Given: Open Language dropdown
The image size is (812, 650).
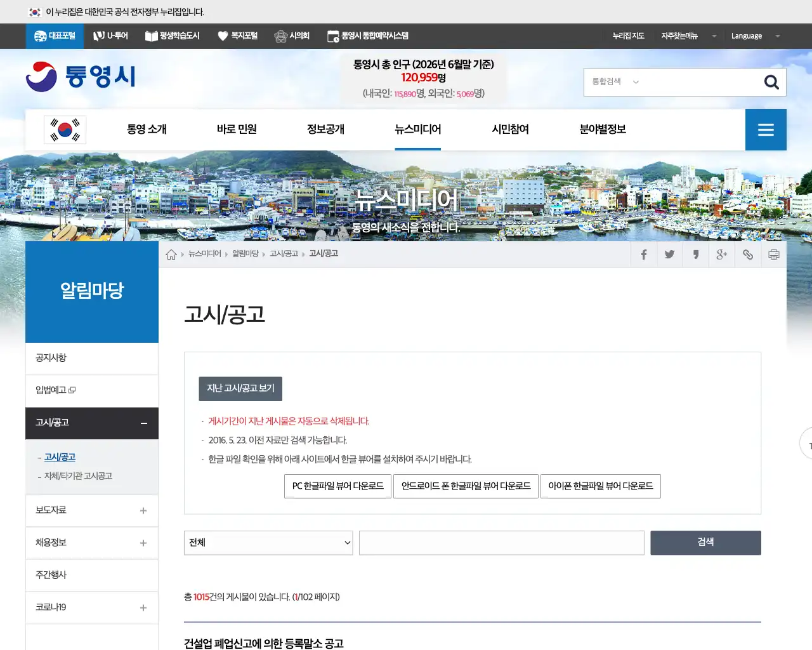Looking at the screenshot, I should click(756, 36).
